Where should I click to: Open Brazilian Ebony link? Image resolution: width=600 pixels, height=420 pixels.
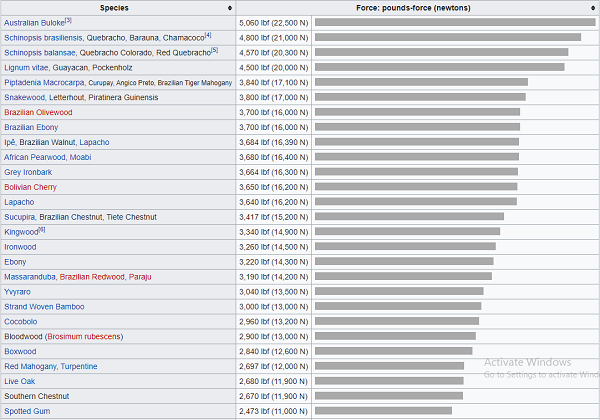31,127
